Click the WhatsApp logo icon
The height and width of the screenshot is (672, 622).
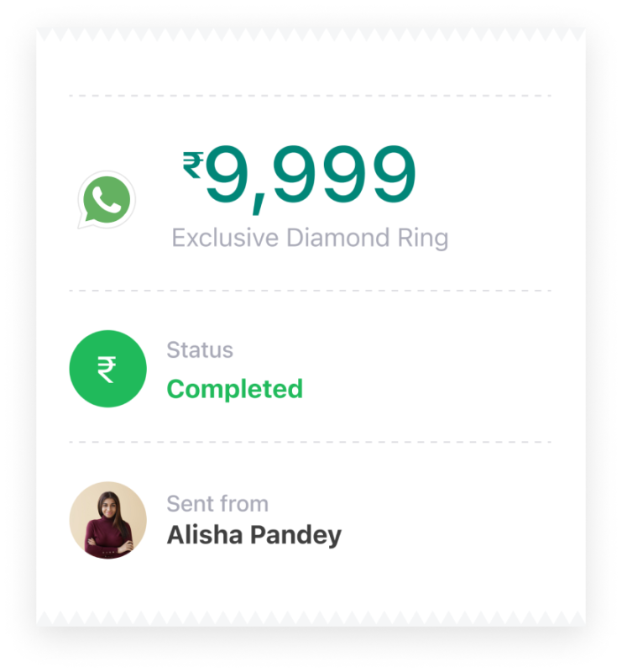[107, 200]
